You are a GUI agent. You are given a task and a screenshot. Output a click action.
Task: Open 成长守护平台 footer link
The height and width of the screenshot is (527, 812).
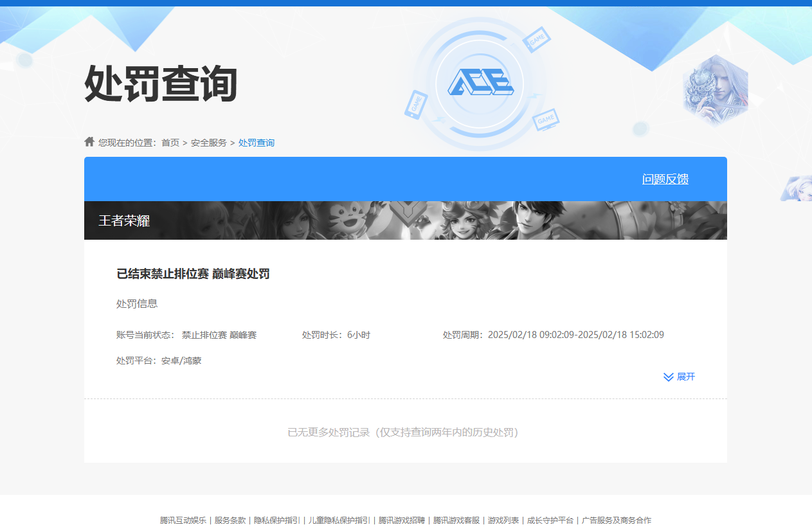coord(550,520)
